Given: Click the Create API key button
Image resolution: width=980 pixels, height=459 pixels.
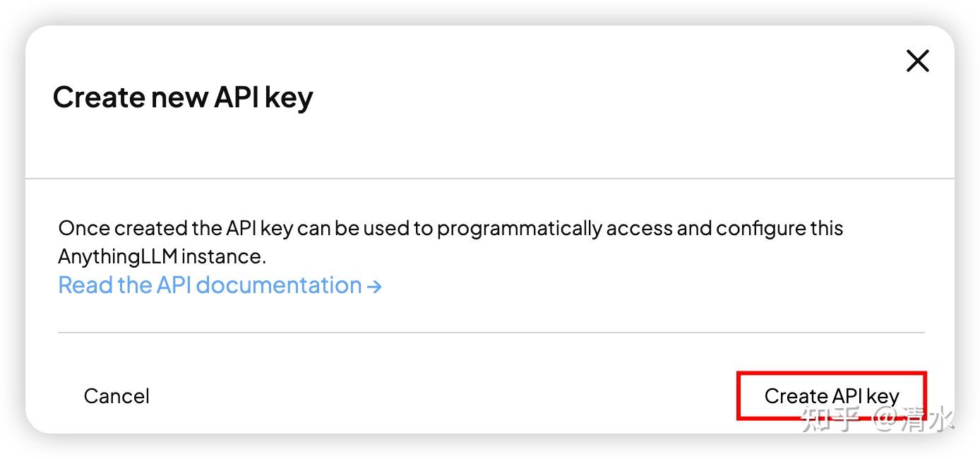Looking at the screenshot, I should [831, 395].
